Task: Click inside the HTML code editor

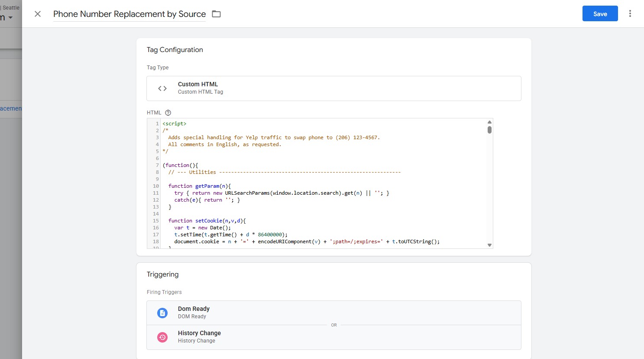Action: (303, 182)
